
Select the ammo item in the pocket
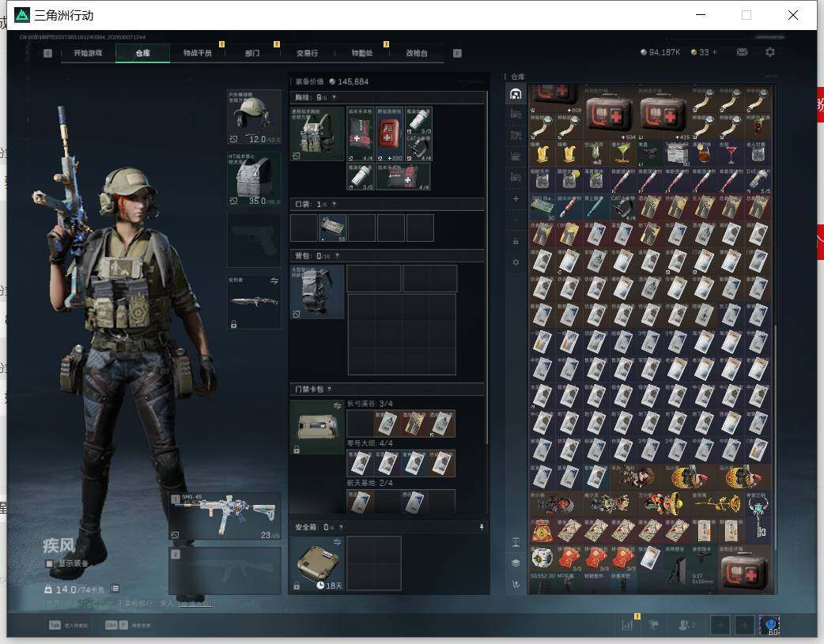point(333,228)
